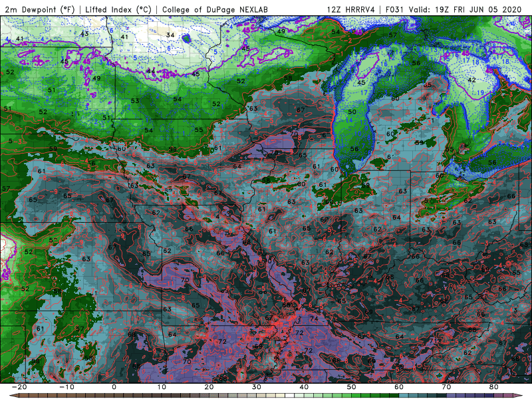The image size is (532, 399).
Task: Click the 30 label on the color scale
Action: coord(257,387)
